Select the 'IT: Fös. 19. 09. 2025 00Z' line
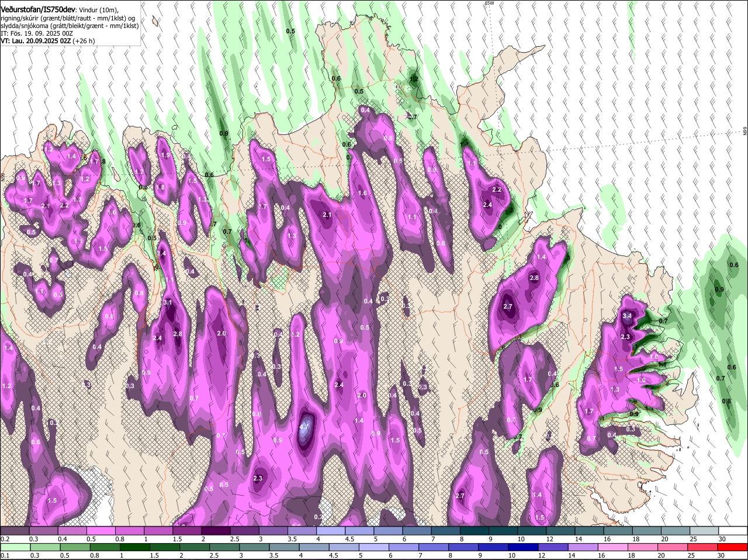This screenshot has height=560, width=748. (x=37, y=33)
